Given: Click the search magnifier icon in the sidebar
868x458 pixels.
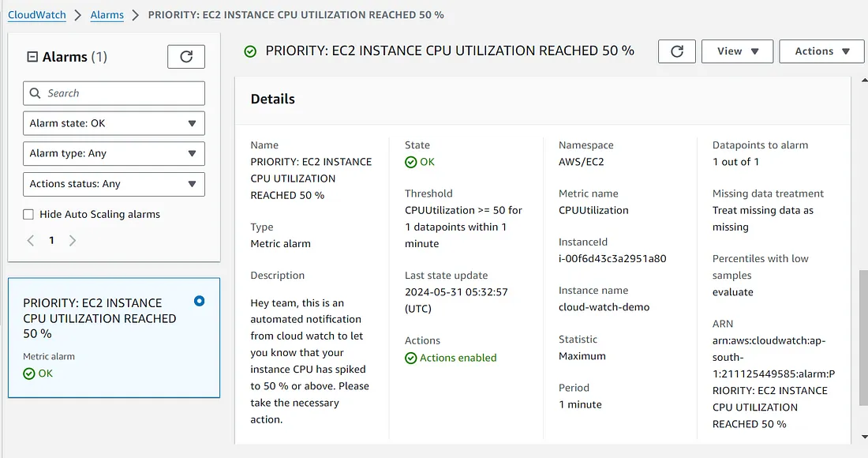Looking at the screenshot, I should pos(35,93).
